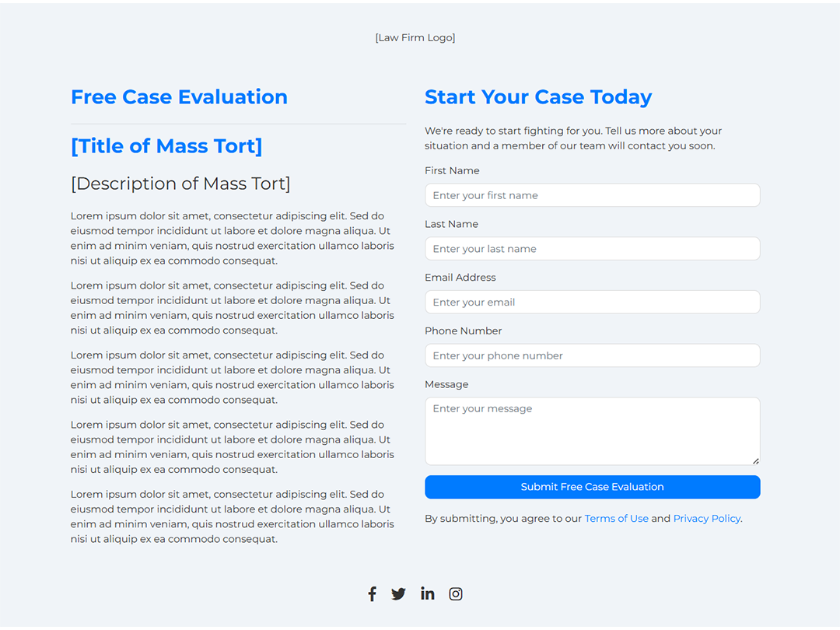Click the Start Your Case Today heading

tap(538, 97)
